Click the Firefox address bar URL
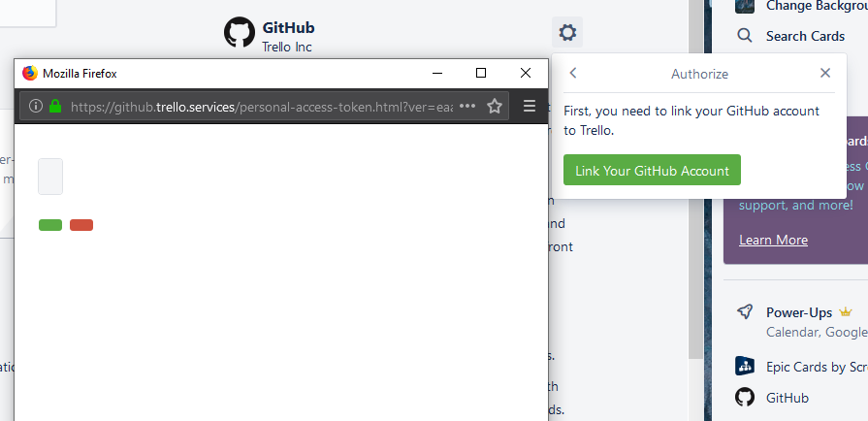The image size is (868, 421). tap(261, 107)
